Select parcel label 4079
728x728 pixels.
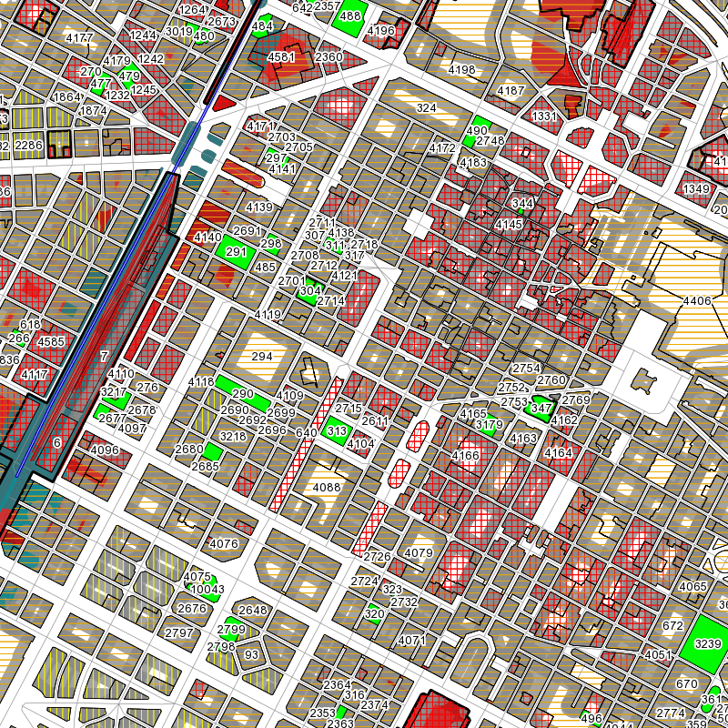click(419, 553)
